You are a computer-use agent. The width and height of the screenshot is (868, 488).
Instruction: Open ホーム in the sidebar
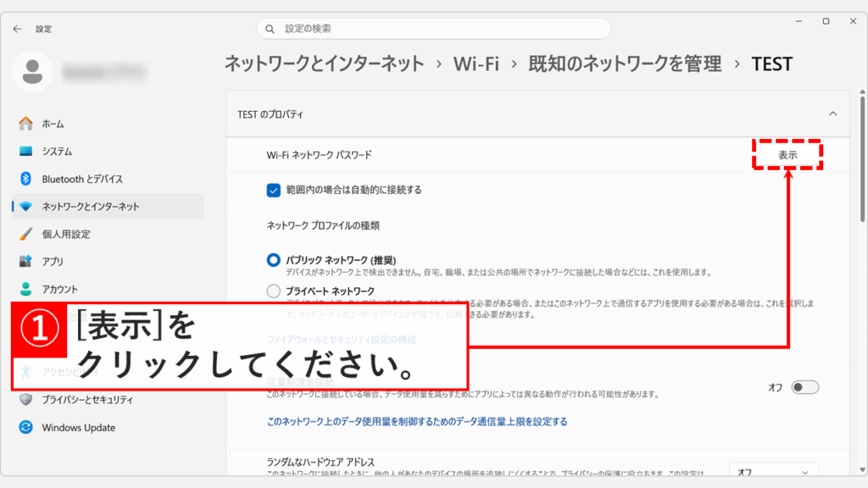[108, 124]
